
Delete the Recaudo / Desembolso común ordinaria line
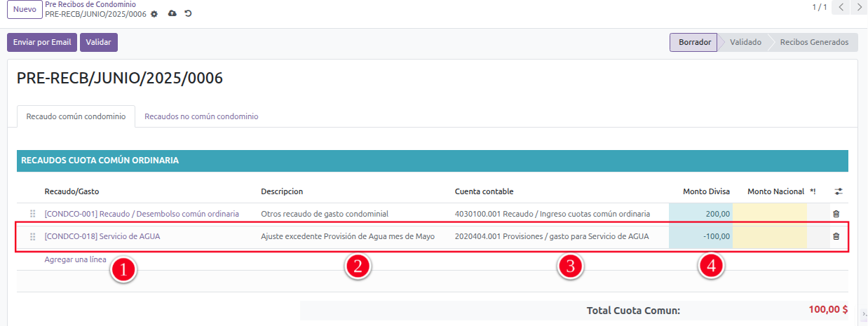click(x=836, y=214)
